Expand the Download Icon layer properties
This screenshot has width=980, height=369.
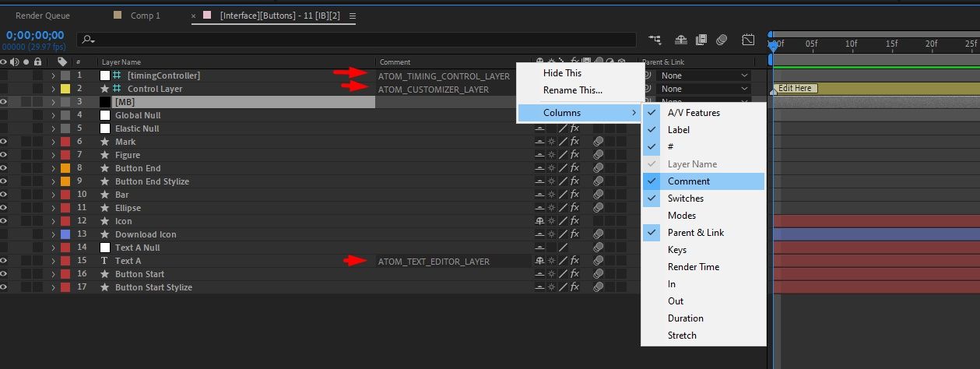pyautogui.click(x=53, y=234)
